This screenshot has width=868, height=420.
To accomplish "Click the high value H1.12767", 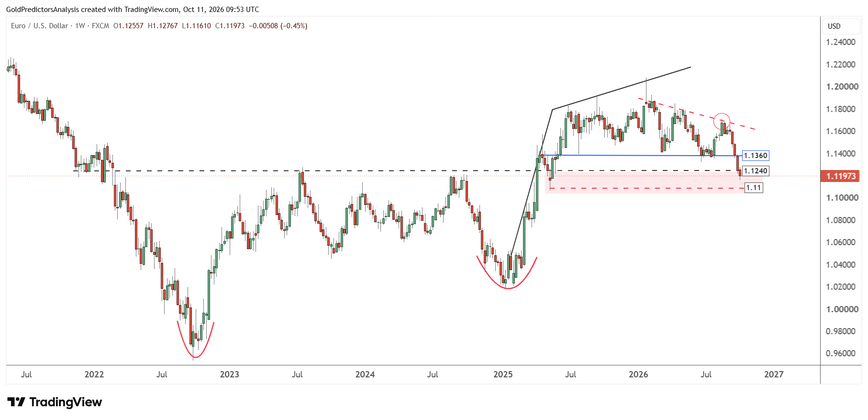I will tap(163, 26).
